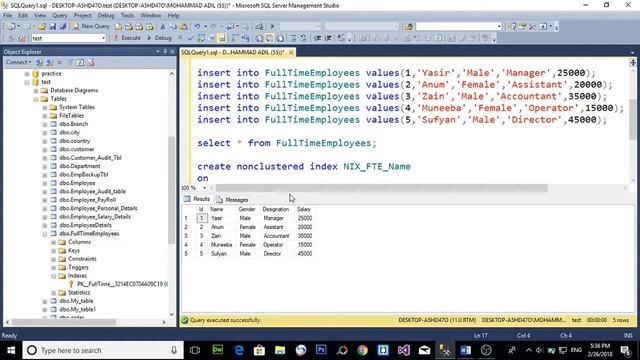Click the Execute button in the toolbar

coord(127,38)
